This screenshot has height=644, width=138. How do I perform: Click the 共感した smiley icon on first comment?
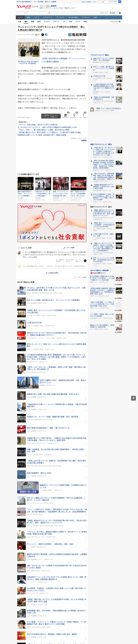[x=58, y=261]
